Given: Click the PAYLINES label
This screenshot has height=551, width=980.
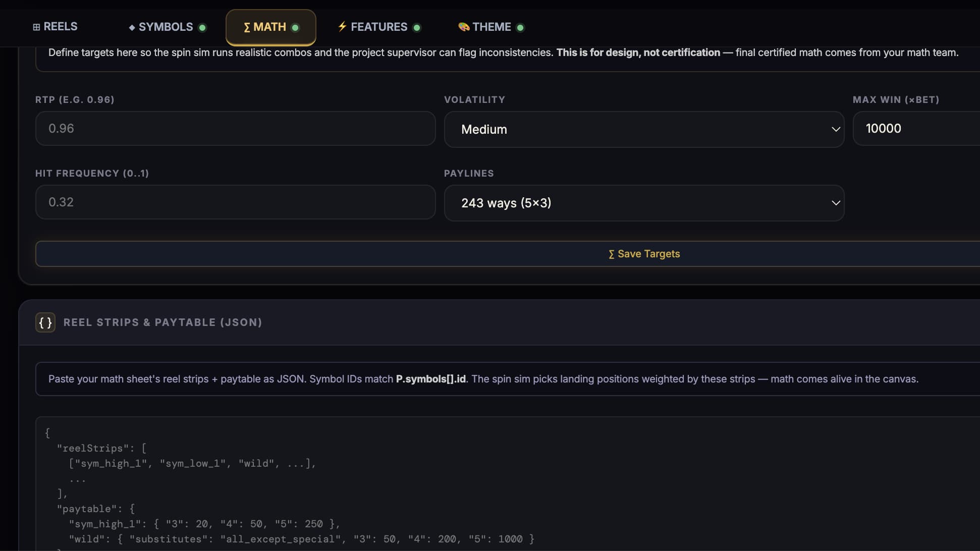Looking at the screenshot, I should tap(469, 173).
